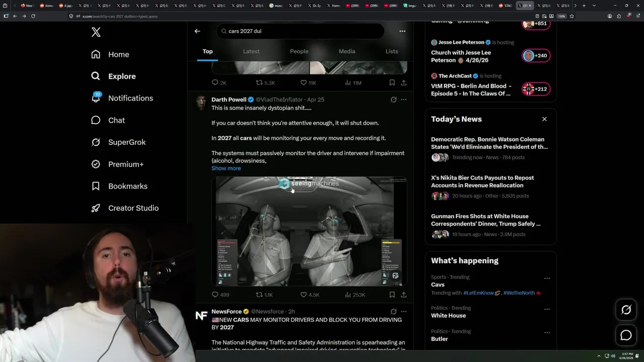Open NewsForce profile name link
This screenshot has height=362, width=644.
[x=227, y=312]
